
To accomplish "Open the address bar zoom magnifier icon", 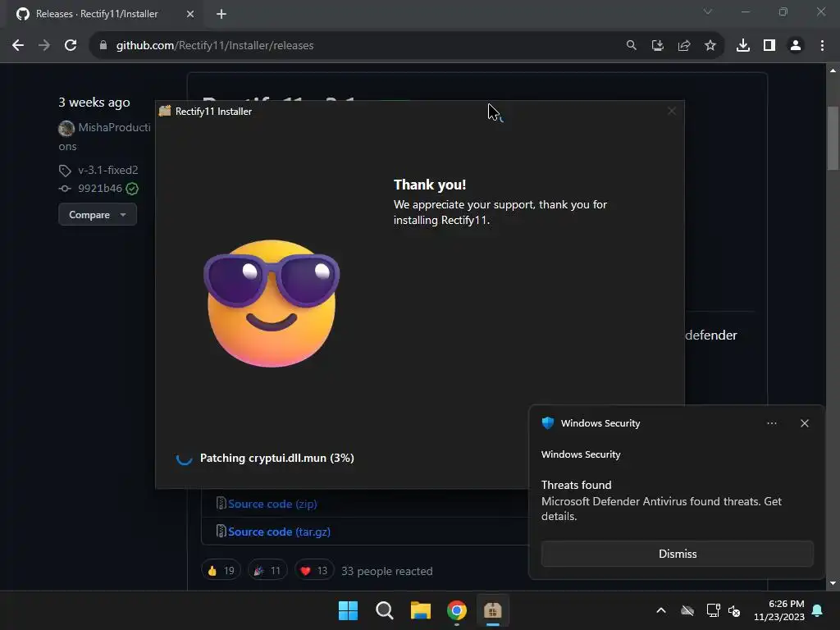I will (x=631, y=46).
